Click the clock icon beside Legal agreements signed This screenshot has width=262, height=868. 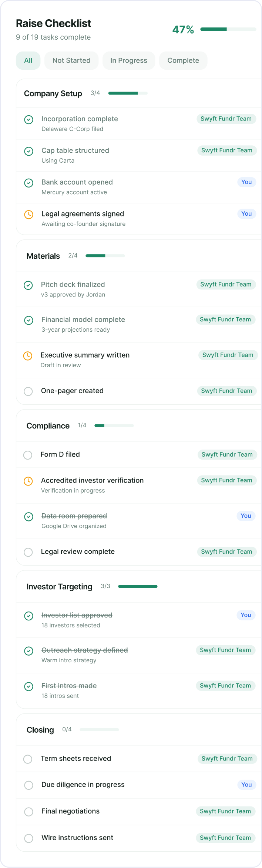(x=28, y=215)
